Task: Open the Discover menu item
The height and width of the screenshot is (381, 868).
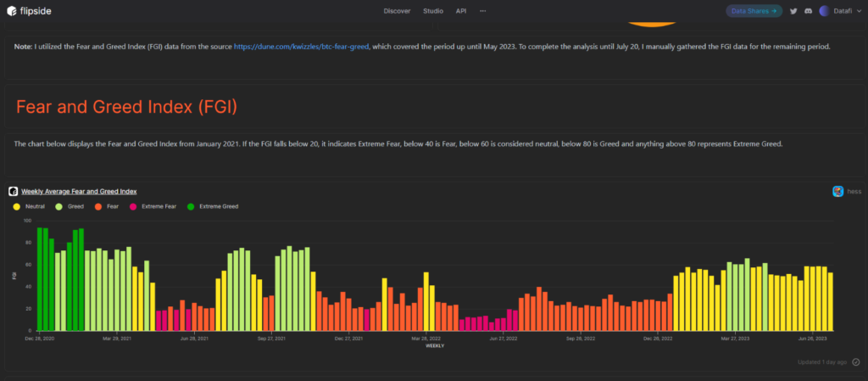Action: tap(397, 11)
